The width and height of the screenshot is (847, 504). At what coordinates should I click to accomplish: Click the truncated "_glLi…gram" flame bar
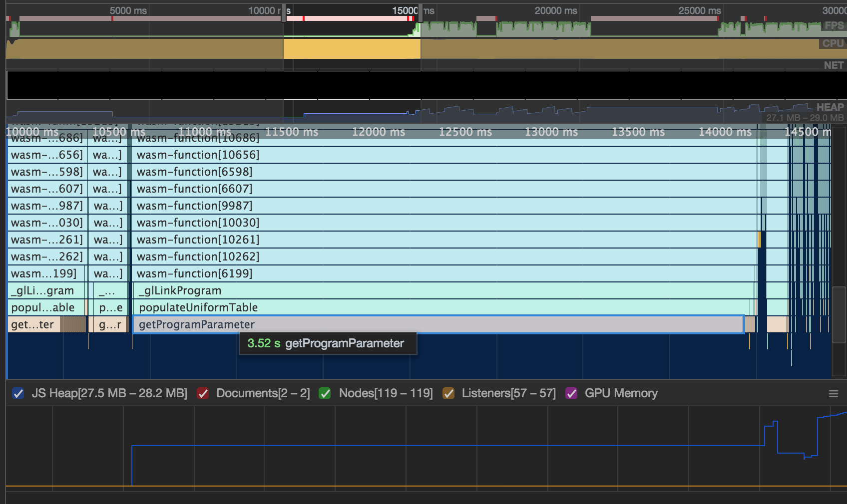coord(46,290)
